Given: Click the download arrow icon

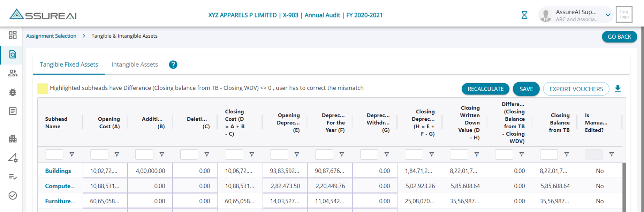Looking at the screenshot, I should coord(618,89).
